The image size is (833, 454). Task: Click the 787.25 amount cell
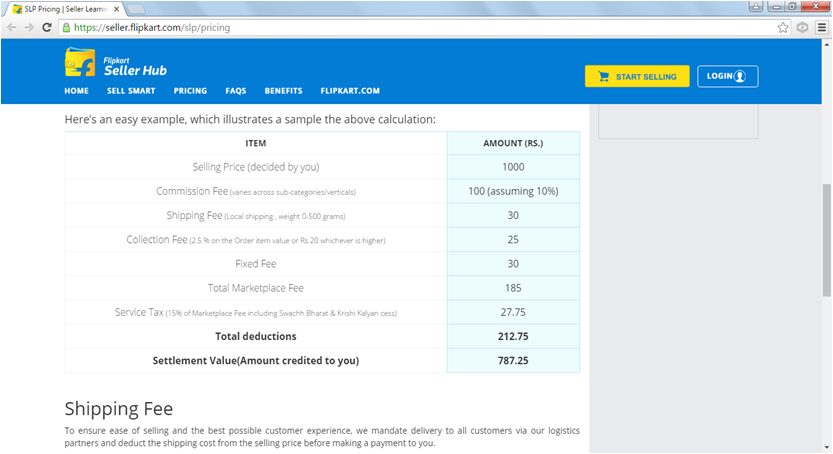513,361
